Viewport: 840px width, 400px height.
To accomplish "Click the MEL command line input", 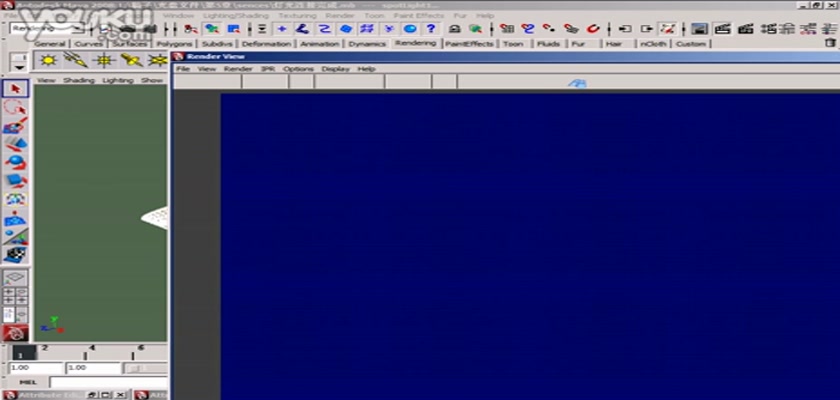I will [108, 382].
